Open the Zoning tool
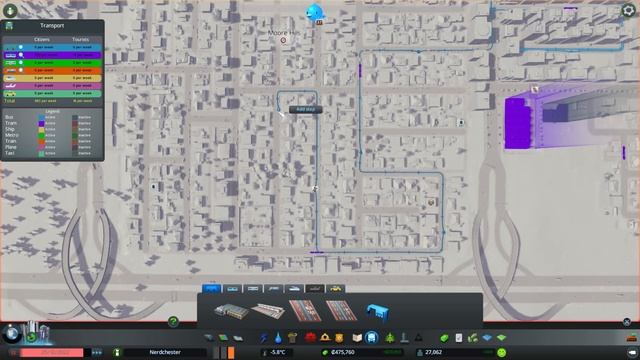The image size is (640, 360). tap(223, 338)
